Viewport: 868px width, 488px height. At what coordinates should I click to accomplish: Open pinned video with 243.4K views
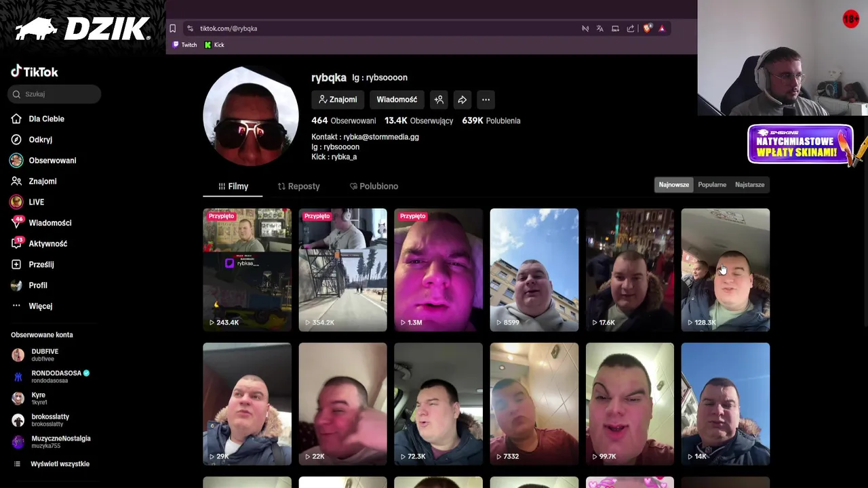247,270
